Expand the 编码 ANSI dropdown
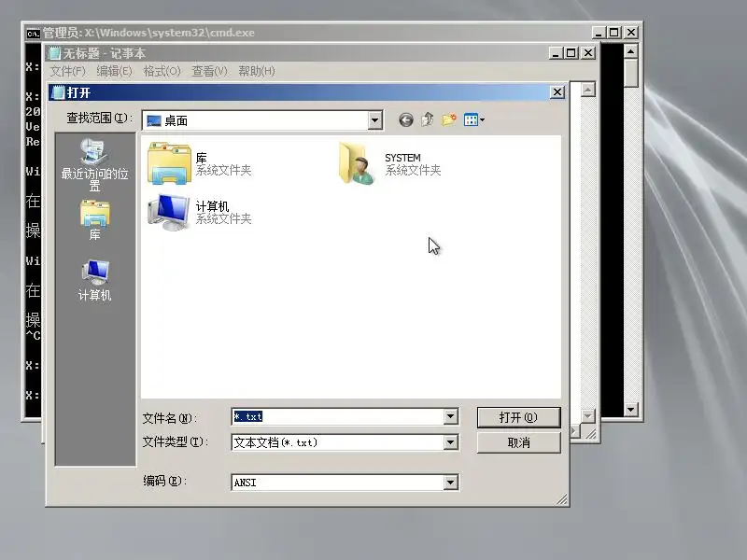The image size is (747, 560). click(450, 483)
